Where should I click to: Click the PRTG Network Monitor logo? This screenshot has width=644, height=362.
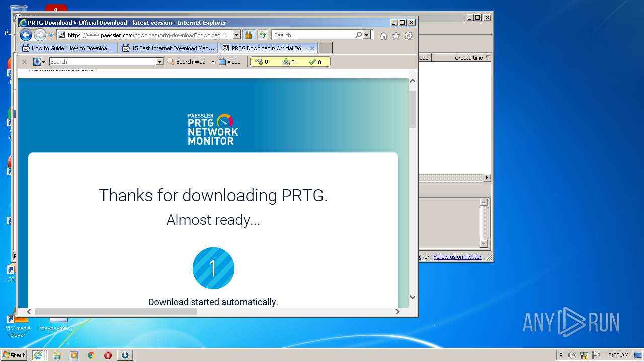pos(213,129)
